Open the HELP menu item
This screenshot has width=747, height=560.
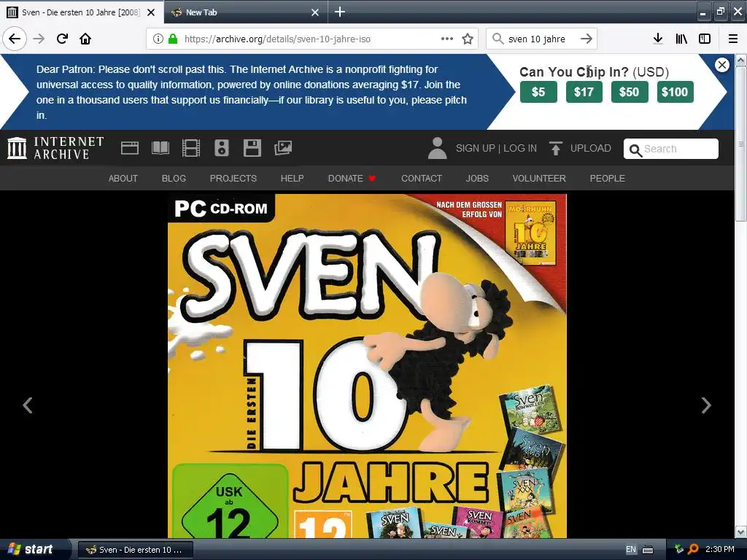292,178
